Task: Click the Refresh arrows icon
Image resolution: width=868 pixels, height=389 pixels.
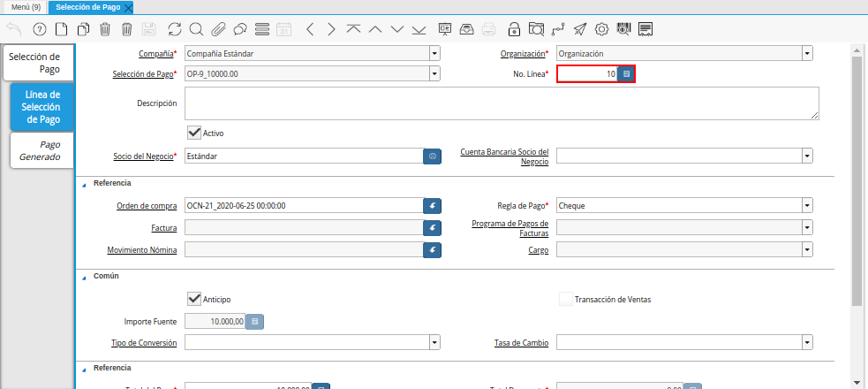Action: [x=174, y=29]
